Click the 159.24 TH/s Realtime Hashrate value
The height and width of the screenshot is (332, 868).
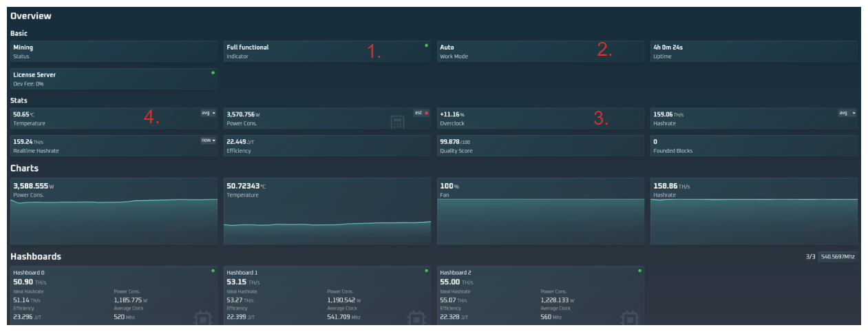[28, 141]
